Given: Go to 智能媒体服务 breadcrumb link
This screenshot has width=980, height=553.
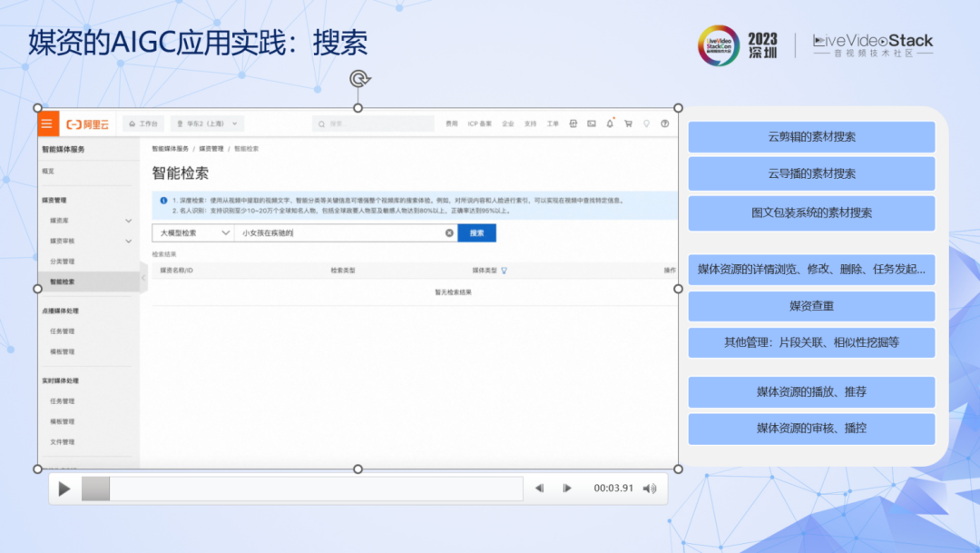Looking at the screenshot, I should point(170,149).
